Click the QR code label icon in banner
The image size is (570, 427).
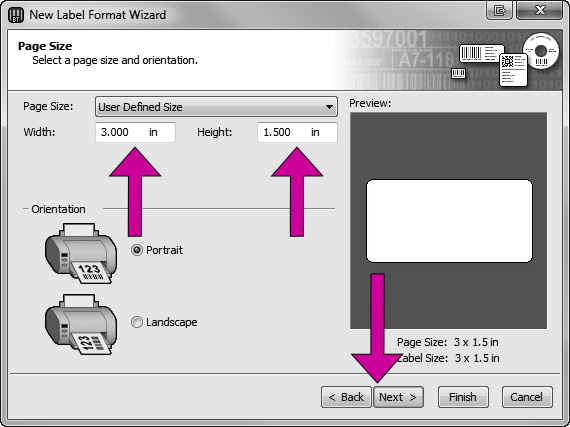click(x=513, y=70)
